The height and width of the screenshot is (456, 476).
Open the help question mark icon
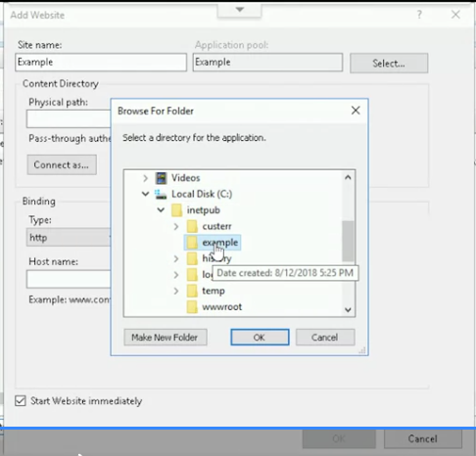click(x=419, y=15)
